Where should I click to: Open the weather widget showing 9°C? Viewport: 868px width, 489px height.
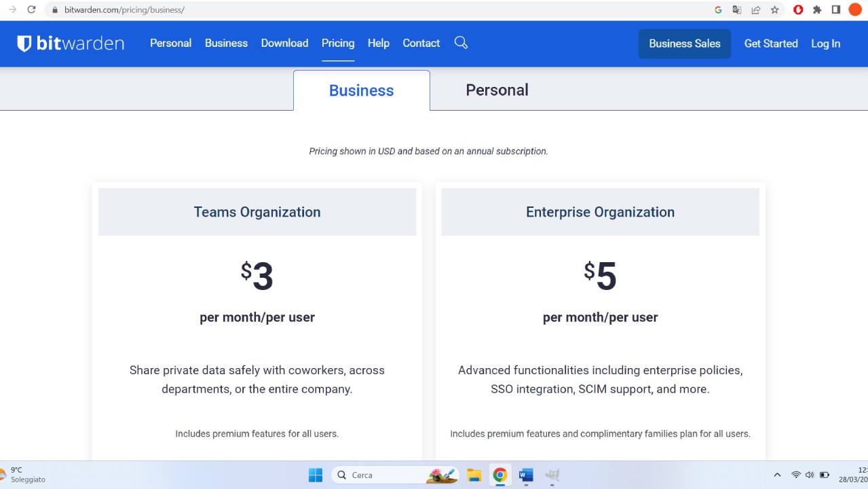(24, 474)
